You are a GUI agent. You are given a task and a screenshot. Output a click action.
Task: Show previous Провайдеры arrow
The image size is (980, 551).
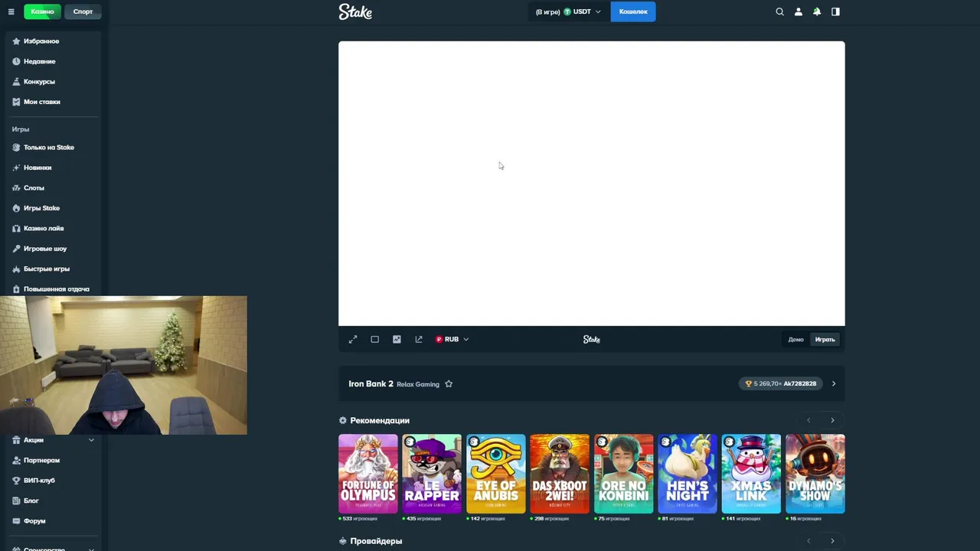pos(808,541)
